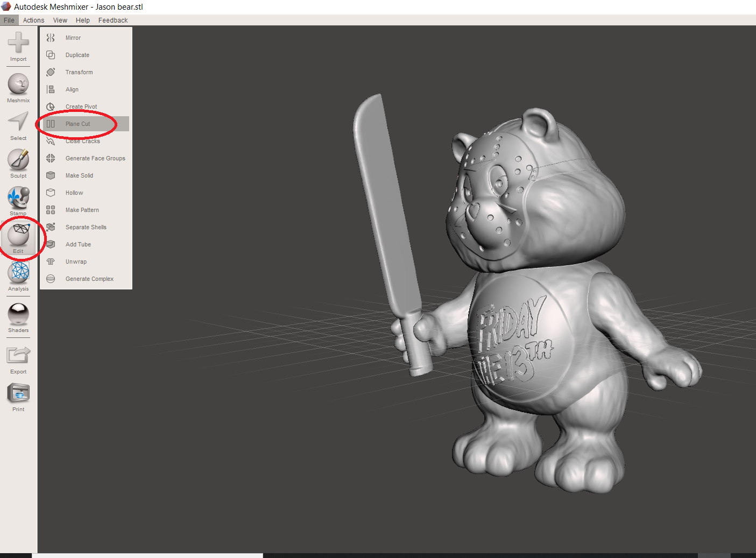Image resolution: width=756 pixels, height=558 pixels.
Task: Open the Help menu
Action: pyautogui.click(x=83, y=20)
